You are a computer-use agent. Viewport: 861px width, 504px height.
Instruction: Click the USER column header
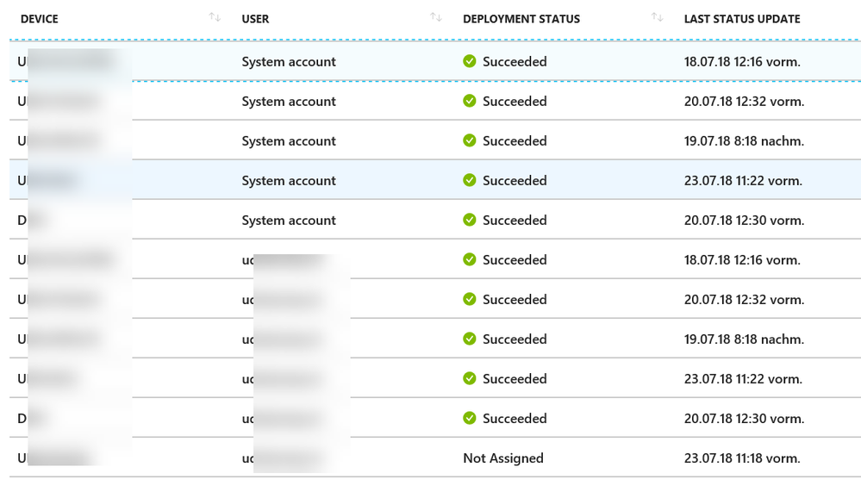pos(255,18)
